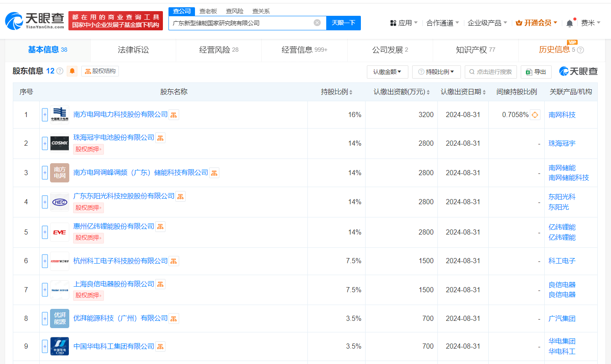This screenshot has width=611, height=364.
Task: Clear the search box with the × icon
Action: (x=316, y=23)
